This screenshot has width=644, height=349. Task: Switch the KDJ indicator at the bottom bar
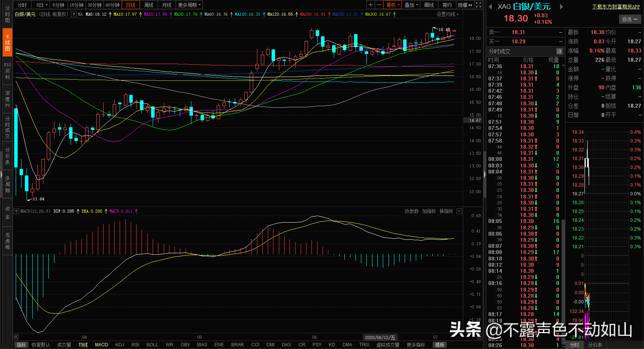click(x=120, y=344)
